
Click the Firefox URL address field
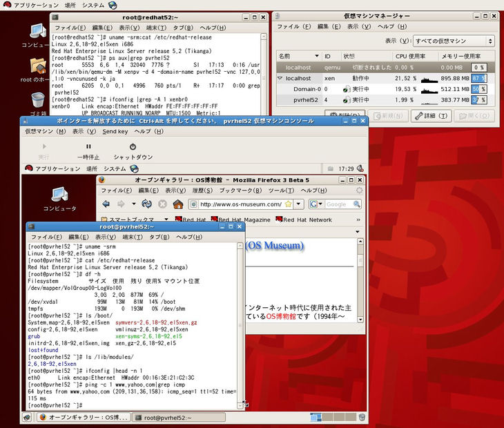[240, 204]
